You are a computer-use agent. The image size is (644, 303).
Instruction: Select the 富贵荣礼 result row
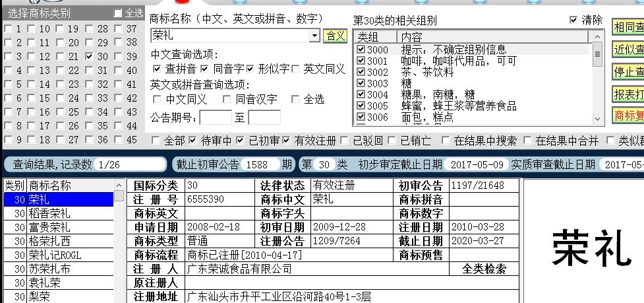click(x=59, y=227)
